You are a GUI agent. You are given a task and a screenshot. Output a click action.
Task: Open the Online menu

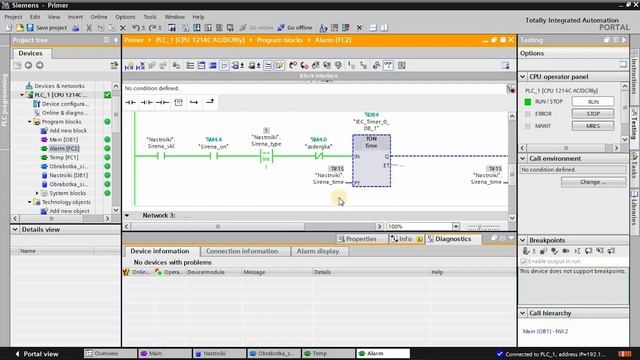tap(99, 17)
